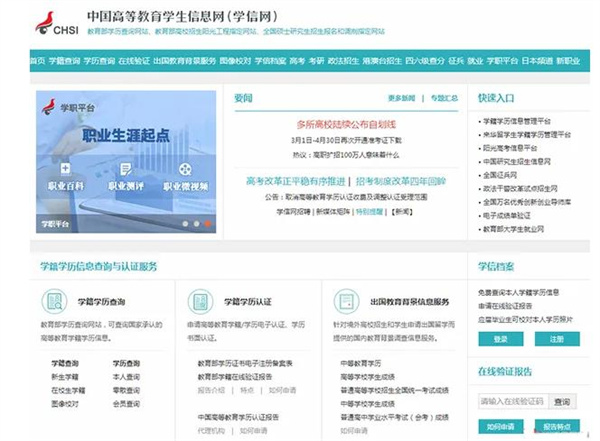This screenshot has height=441, width=600.
Task: Open 首页 in navigation bar
Action: [38, 61]
